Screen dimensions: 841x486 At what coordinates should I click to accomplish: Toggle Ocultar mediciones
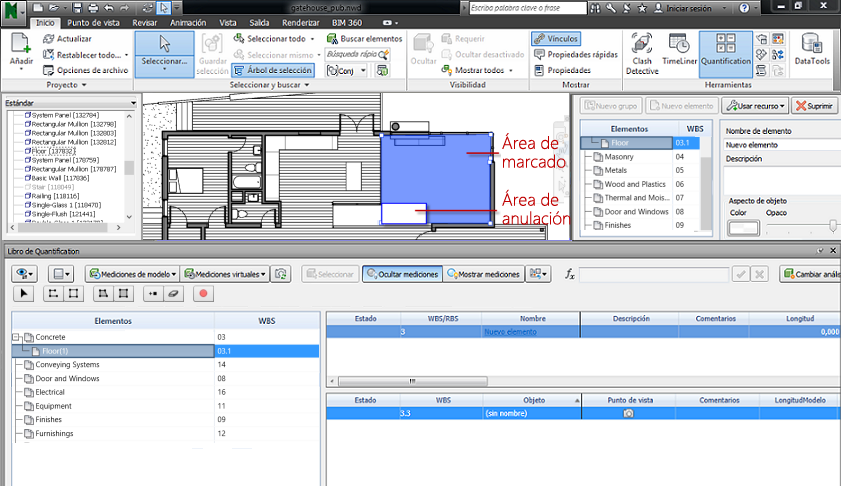pyautogui.click(x=402, y=274)
